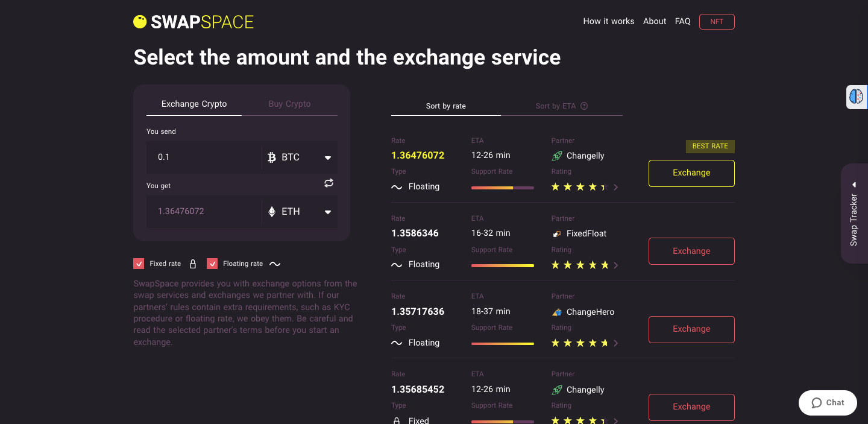The image size is (868, 424).
Task: Click the FixedFloat star rating
Action: point(580,265)
